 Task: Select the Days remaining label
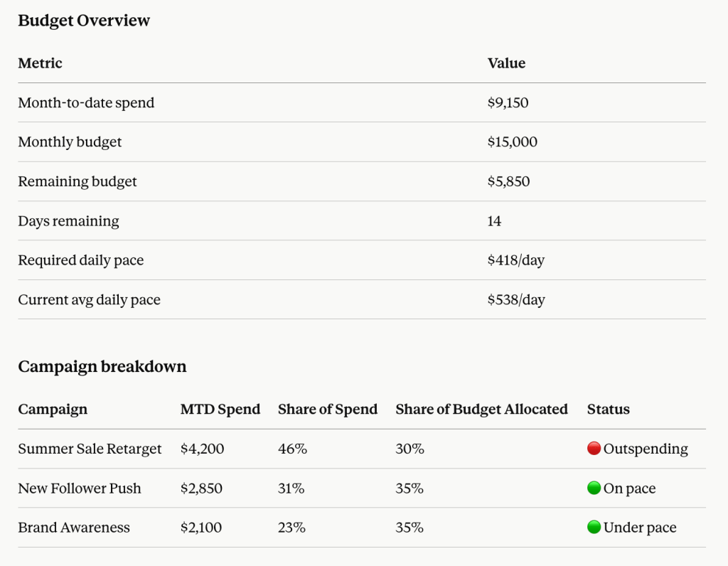[x=69, y=221]
